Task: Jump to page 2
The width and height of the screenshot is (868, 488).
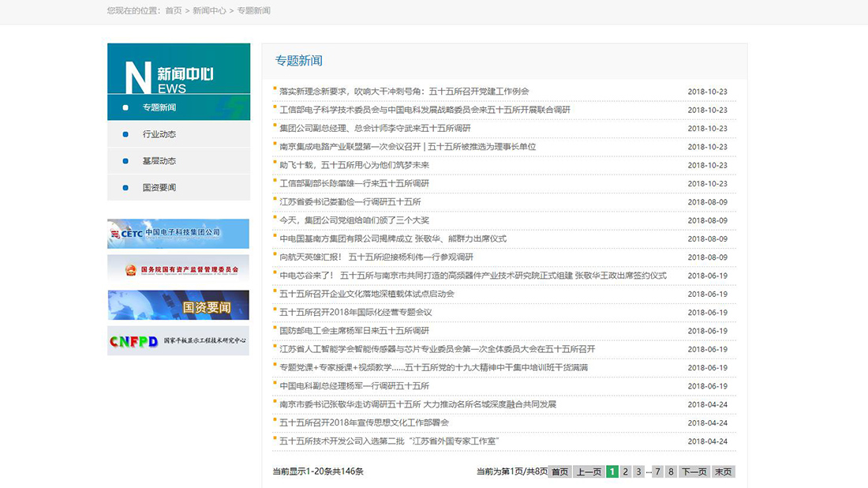Action: click(x=626, y=471)
